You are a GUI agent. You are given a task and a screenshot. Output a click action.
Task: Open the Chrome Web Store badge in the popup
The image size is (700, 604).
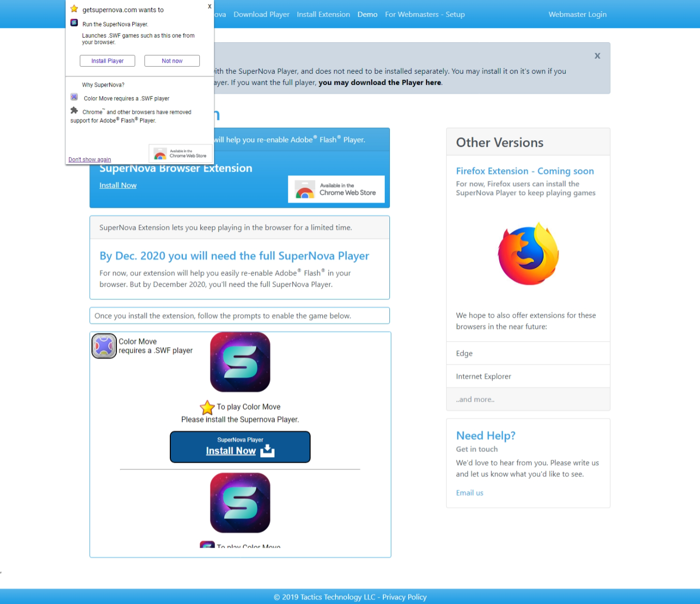[180, 154]
